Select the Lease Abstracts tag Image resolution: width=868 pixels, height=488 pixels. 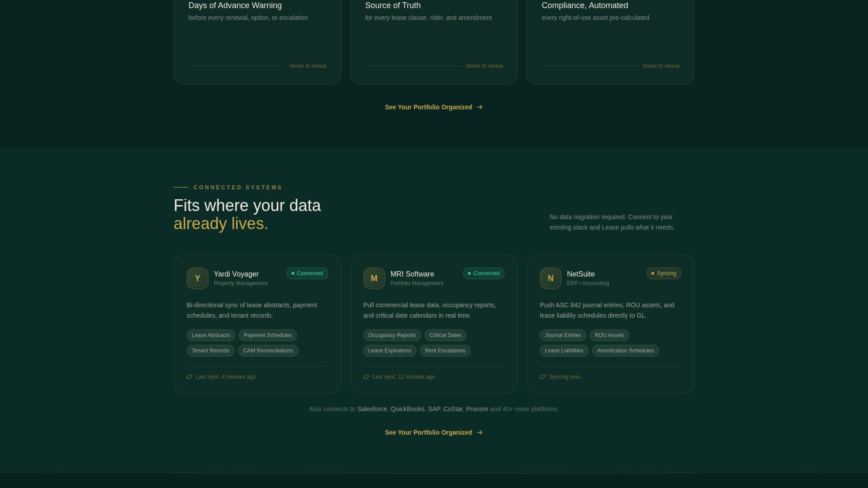(x=211, y=335)
